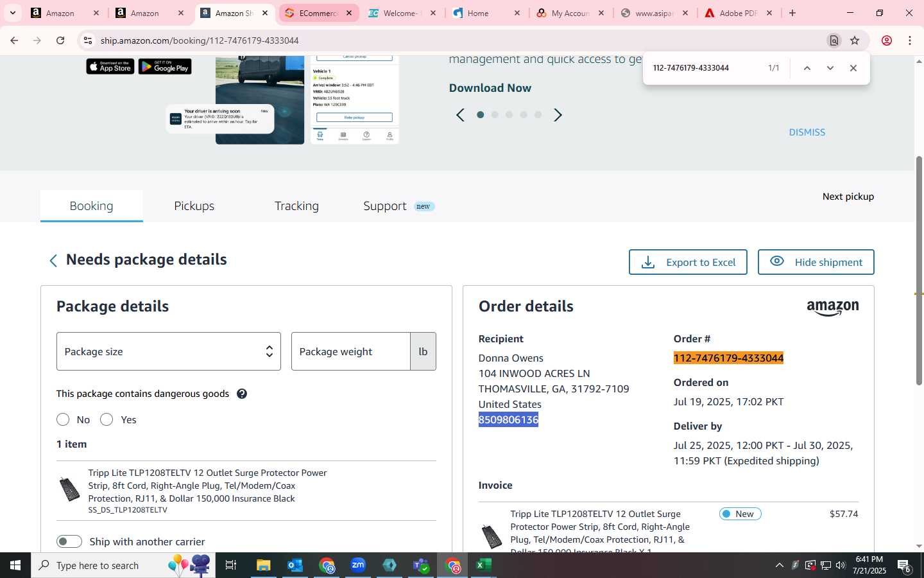Click the recipient phone number 8509806136
924x578 pixels.
[508, 420]
